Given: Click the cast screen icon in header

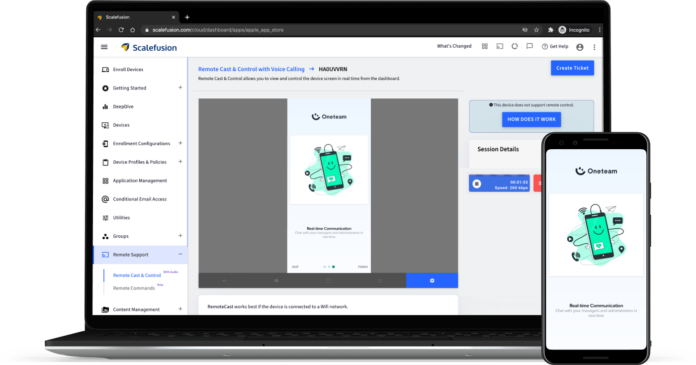Looking at the screenshot, I should pyautogui.click(x=500, y=46).
